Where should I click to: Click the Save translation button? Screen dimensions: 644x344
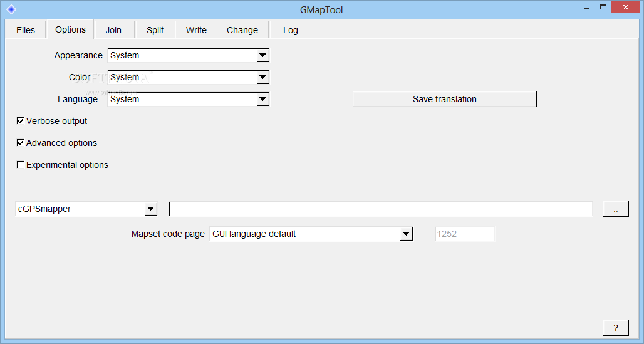pyautogui.click(x=444, y=99)
